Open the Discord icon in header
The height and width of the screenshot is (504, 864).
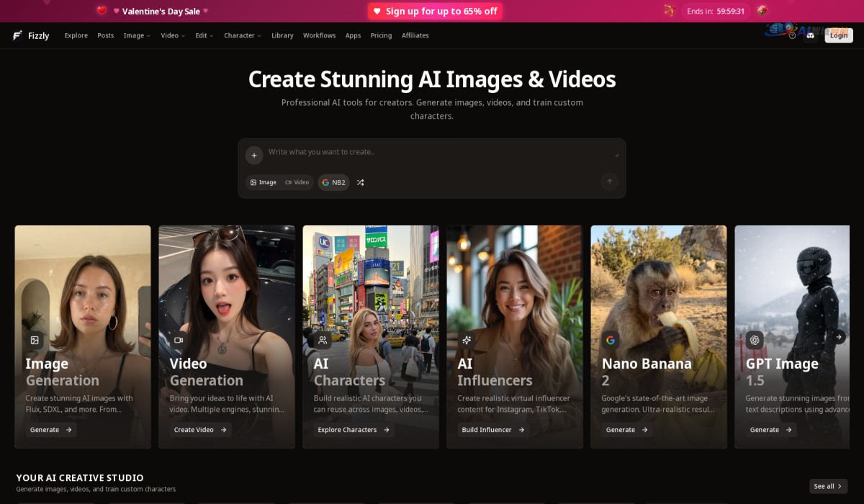tap(811, 35)
